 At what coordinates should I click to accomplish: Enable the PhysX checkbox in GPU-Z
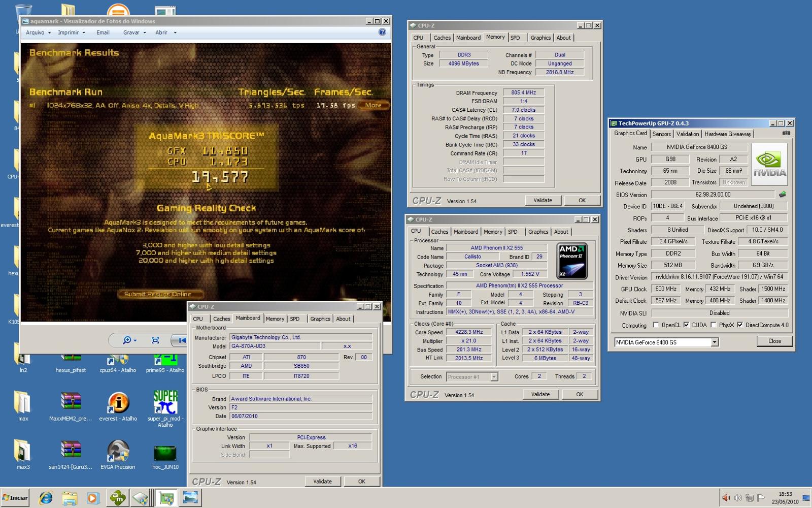pos(714,325)
